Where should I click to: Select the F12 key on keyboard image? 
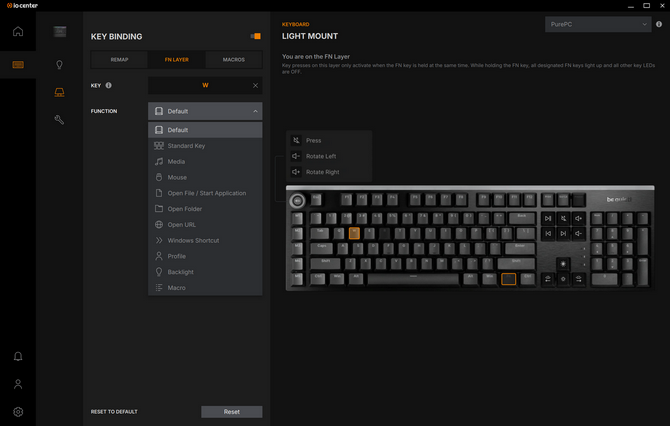[529, 199]
